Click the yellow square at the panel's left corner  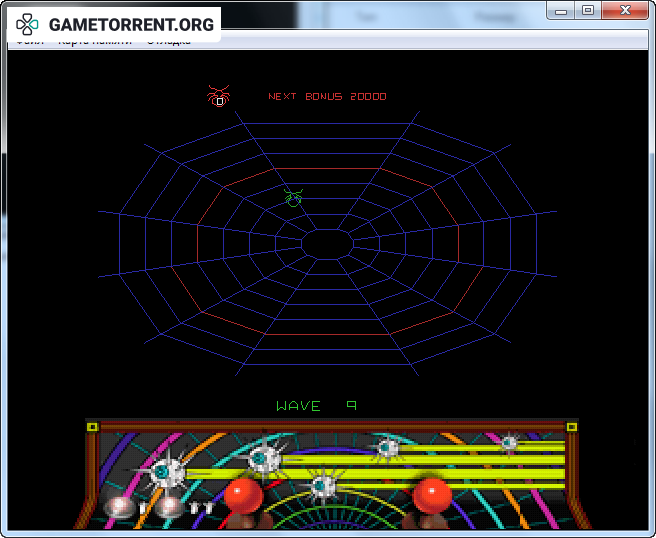[x=92, y=427]
